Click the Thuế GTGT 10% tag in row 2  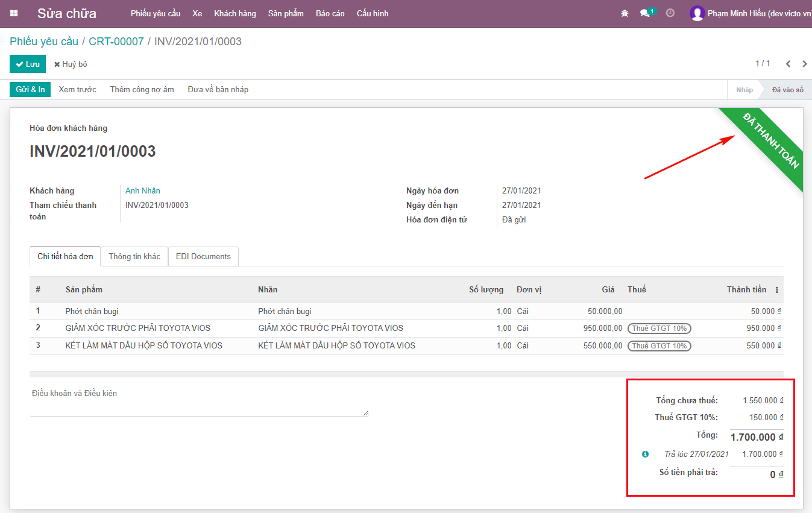[x=659, y=329]
